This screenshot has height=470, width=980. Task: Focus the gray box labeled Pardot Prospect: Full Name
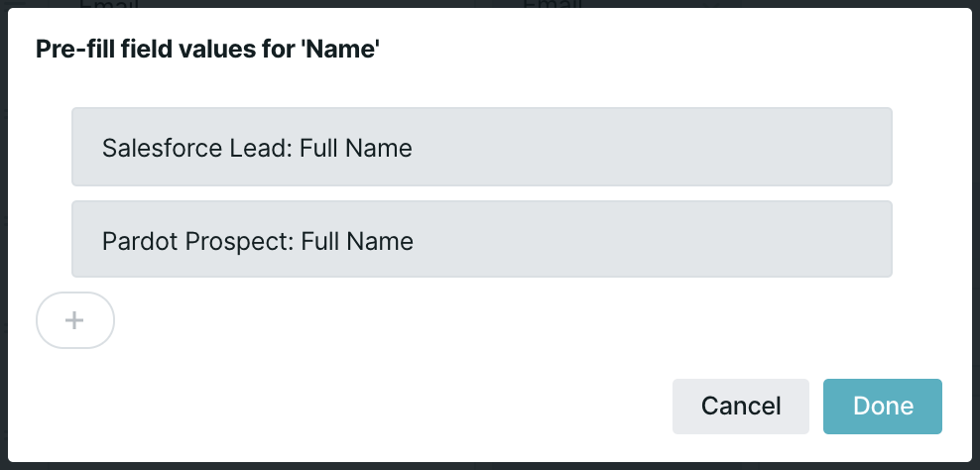click(481, 240)
